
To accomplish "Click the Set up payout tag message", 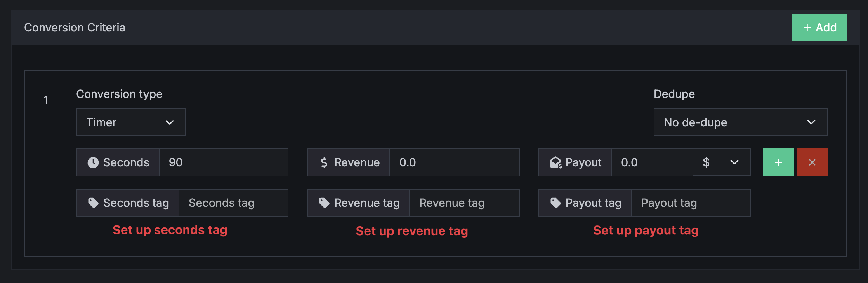I will coord(646,230).
